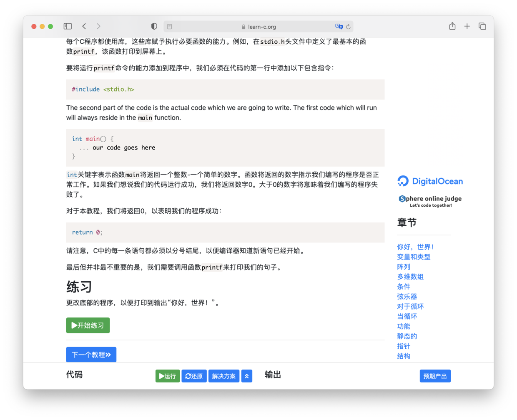The width and height of the screenshot is (517, 420).
Task: Toggle the Safari sidebar icon
Action: 68,26
